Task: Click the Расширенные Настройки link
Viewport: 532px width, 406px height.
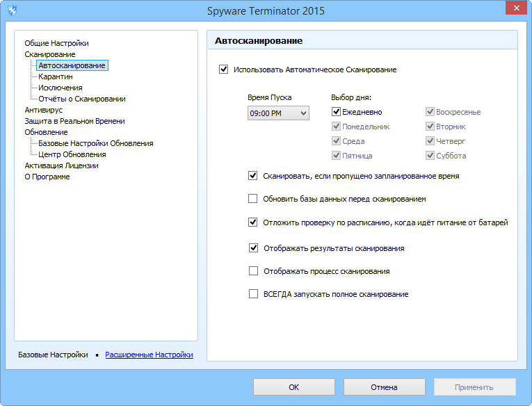Action: [150, 355]
